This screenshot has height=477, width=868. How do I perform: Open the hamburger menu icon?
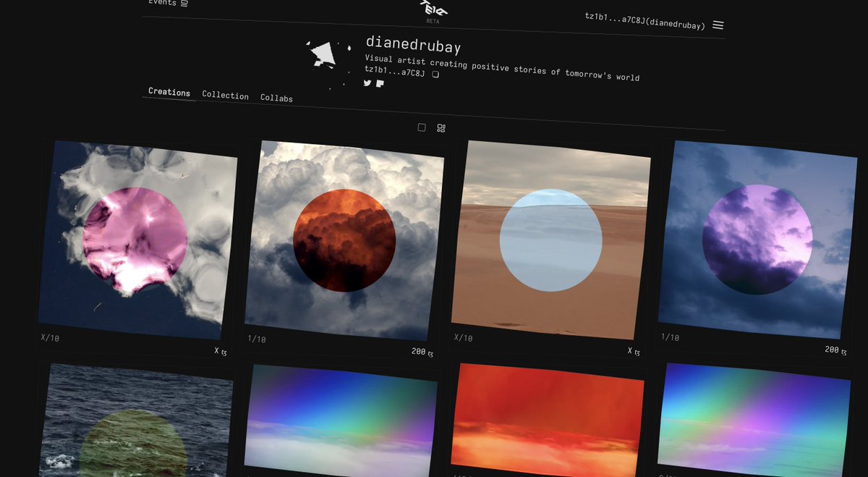point(718,25)
